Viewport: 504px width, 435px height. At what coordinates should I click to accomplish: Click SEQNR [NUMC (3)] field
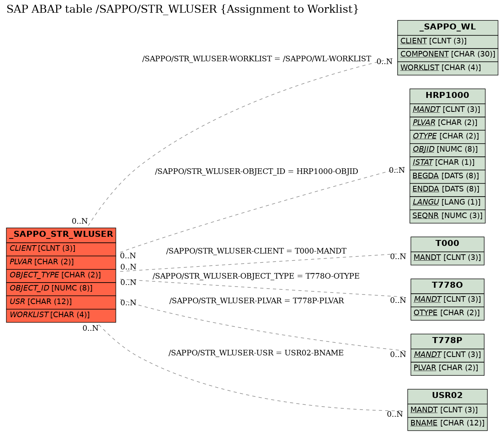coord(447,216)
